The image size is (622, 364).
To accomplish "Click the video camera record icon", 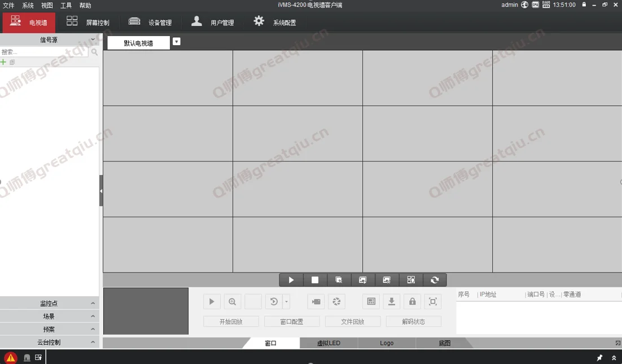I will [x=316, y=302].
